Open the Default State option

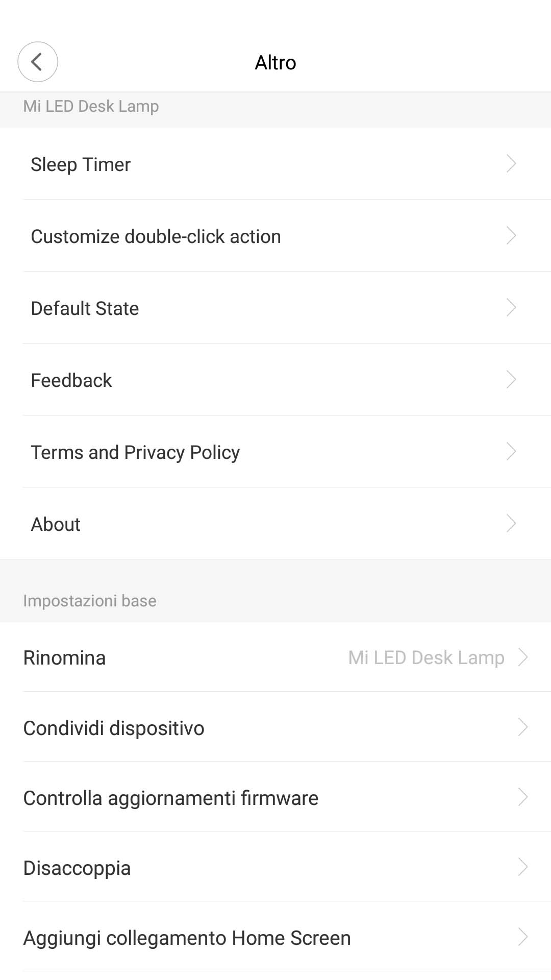click(x=85, y=308)
